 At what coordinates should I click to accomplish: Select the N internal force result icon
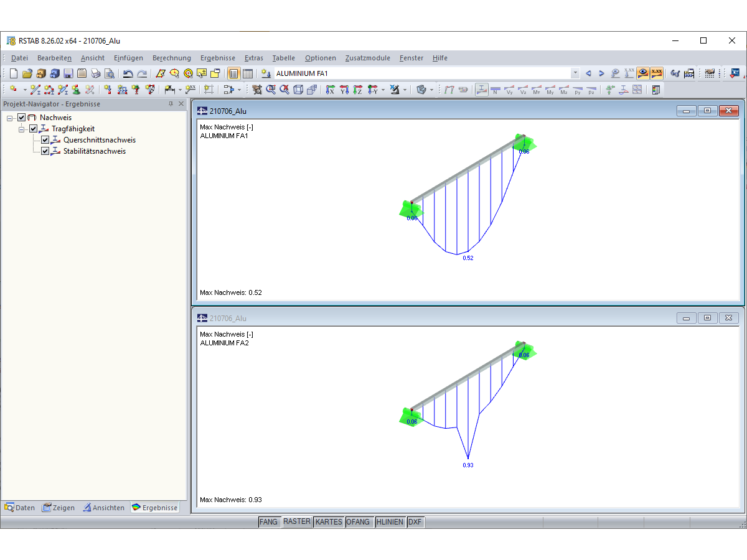point(496,90)
